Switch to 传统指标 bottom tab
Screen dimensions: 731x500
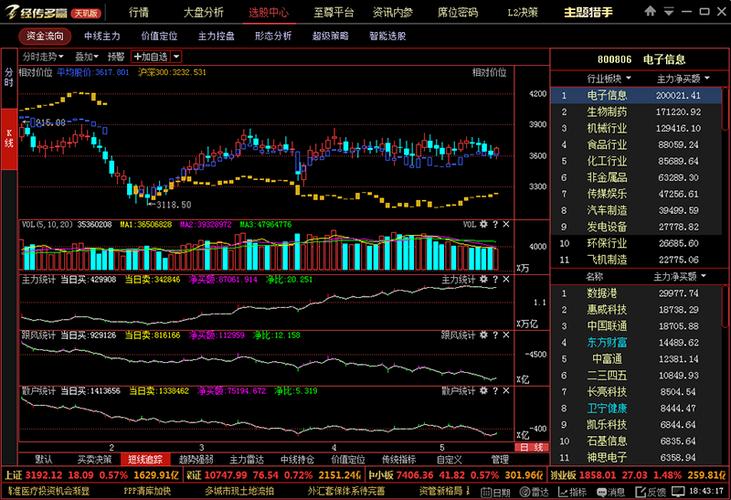pyautogui.click(x=399, y=459)
